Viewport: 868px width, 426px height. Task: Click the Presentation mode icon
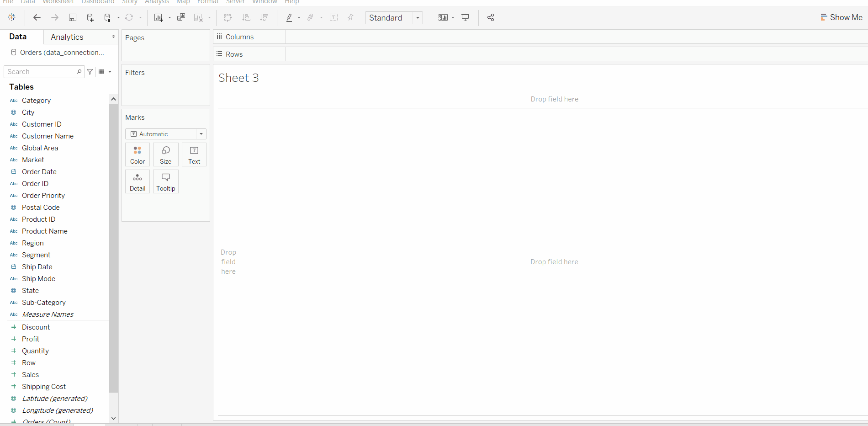pos(465,17)
